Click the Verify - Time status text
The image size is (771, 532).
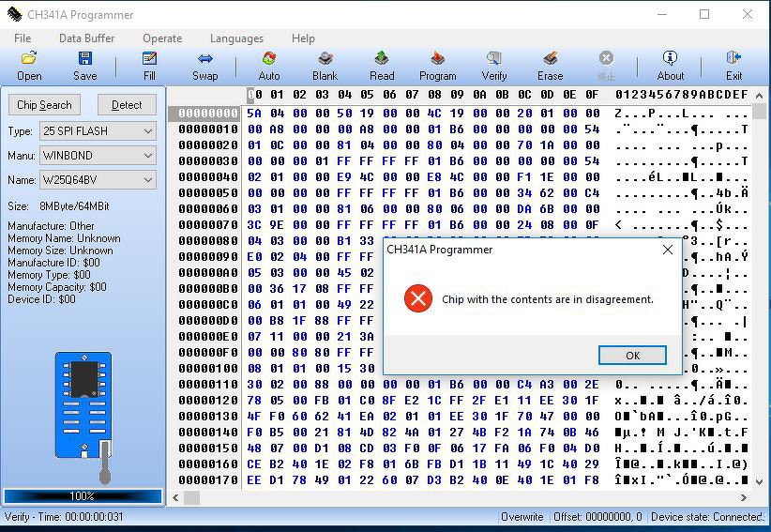click(64, 517)
